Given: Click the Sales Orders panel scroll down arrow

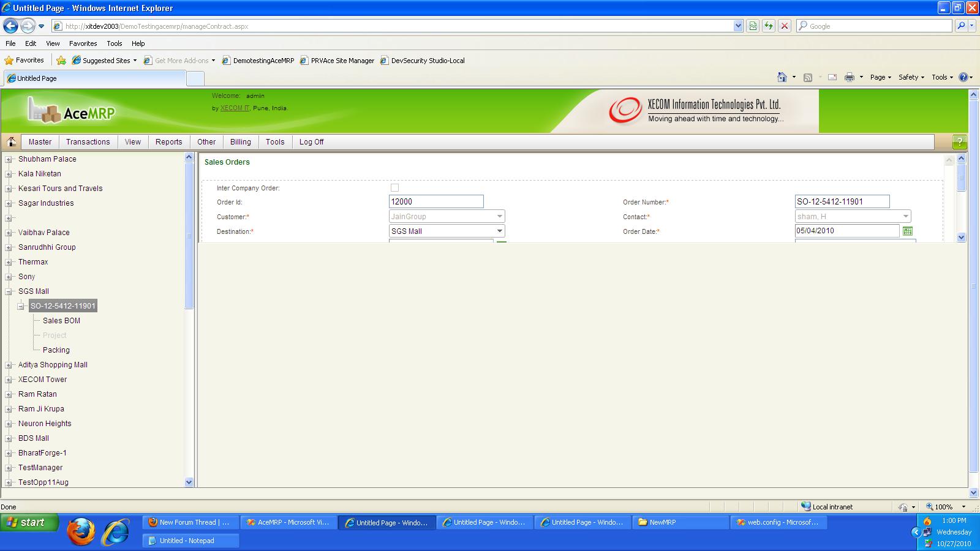Looking at the screenshot, I should 961,237.
